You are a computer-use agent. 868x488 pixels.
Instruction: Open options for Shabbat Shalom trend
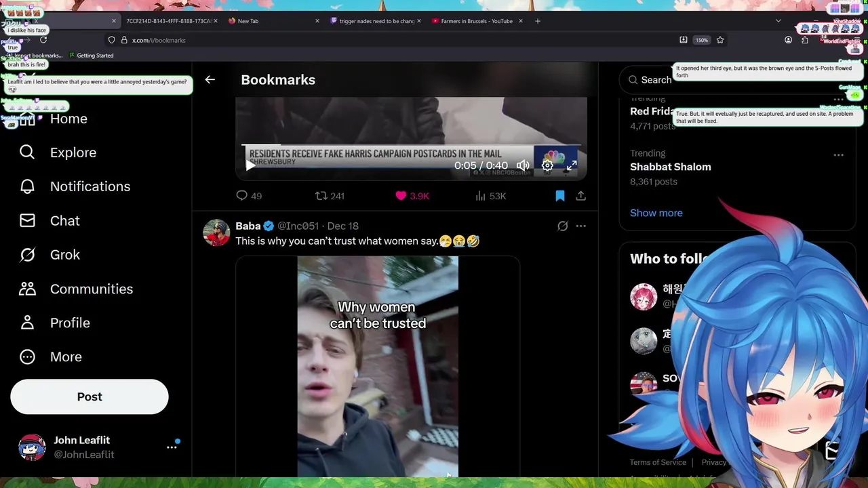pyautogui.click(x=839, y=155)
